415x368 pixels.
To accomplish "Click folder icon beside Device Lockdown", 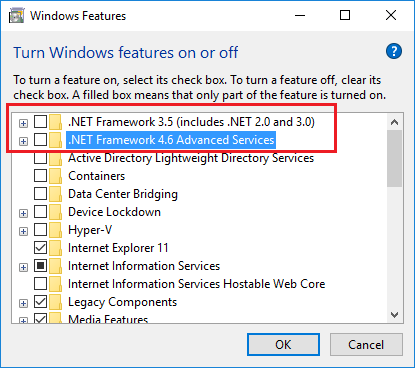I will point(55,212).
